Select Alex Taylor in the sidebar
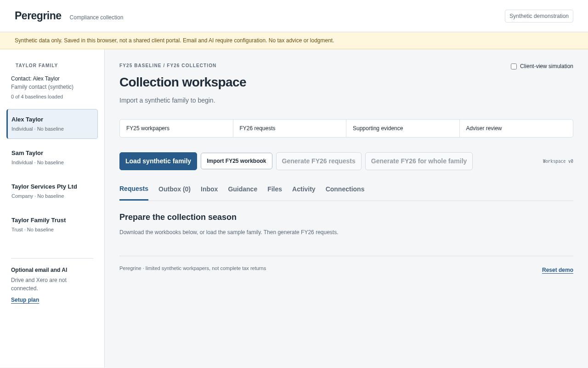 tap(52, 124)
